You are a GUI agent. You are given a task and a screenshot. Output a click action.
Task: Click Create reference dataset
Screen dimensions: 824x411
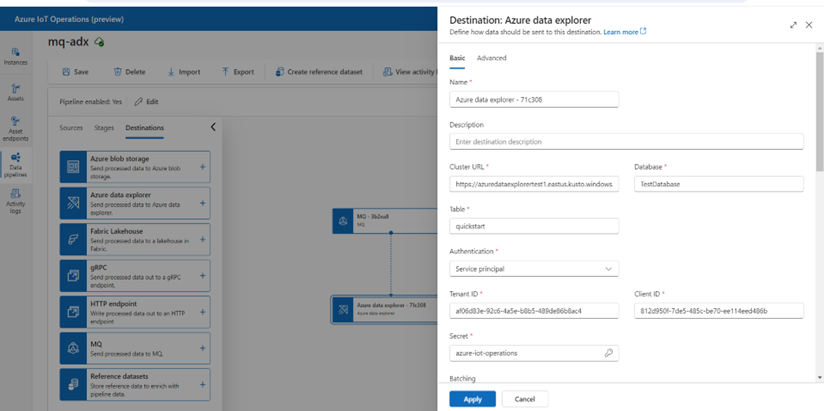(319, 72)
